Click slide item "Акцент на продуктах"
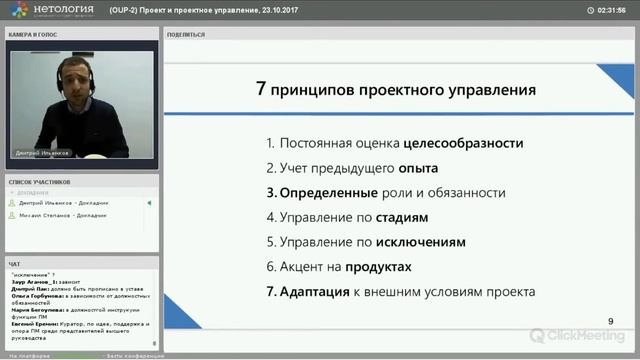Screen dimensions: 640x360 tap(339, 267)
